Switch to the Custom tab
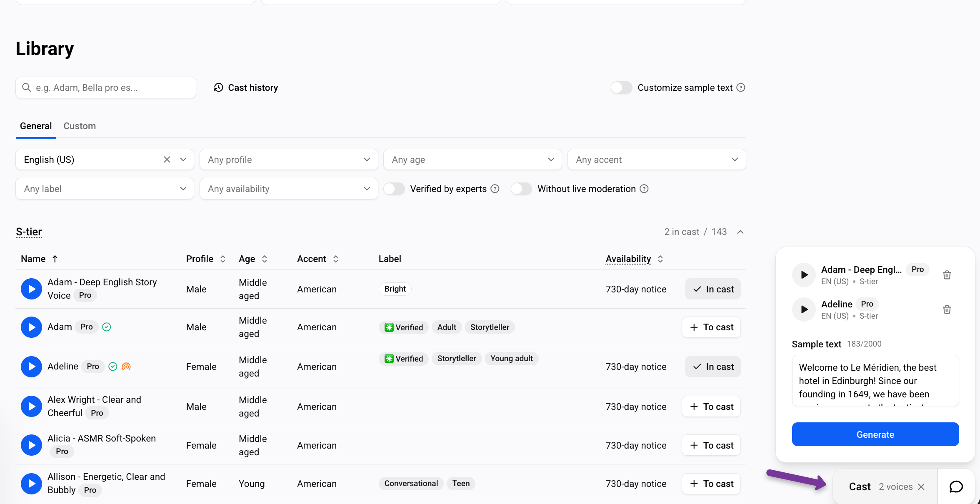Image resolution: width=980 pixels, height=504 pixels. point(80,126)
